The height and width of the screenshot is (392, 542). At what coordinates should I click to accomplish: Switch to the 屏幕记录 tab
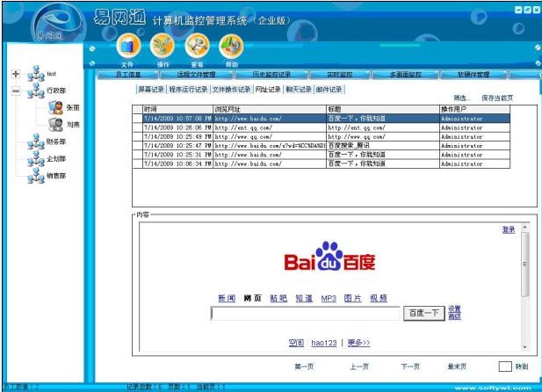(150, 89)
